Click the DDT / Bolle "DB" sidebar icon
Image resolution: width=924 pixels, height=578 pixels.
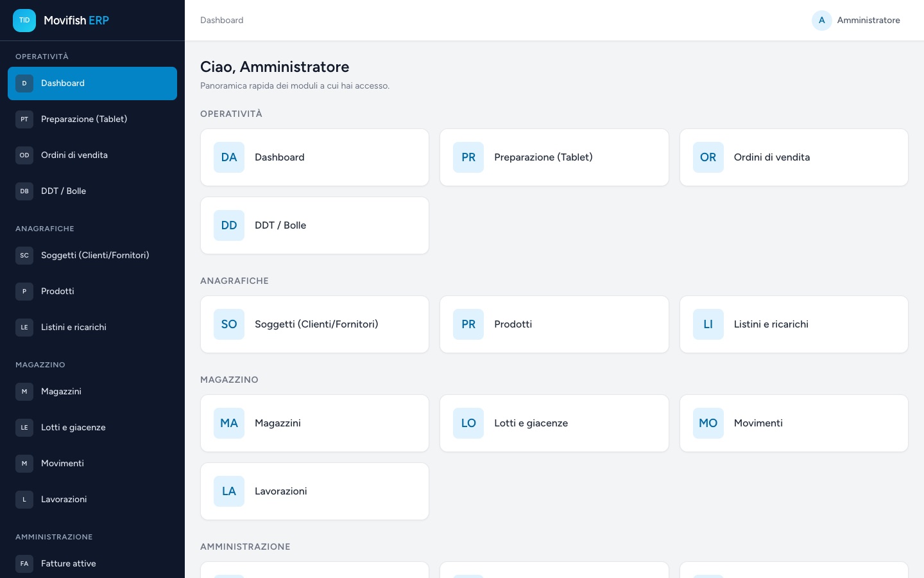[24, 191]
